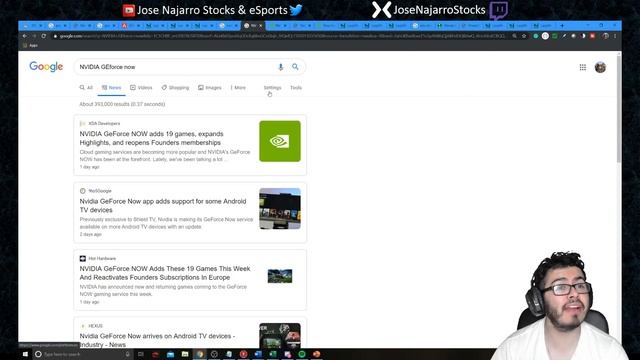
Task: Open the Chrome three-dot menu
Action: (x=615, y=36)
